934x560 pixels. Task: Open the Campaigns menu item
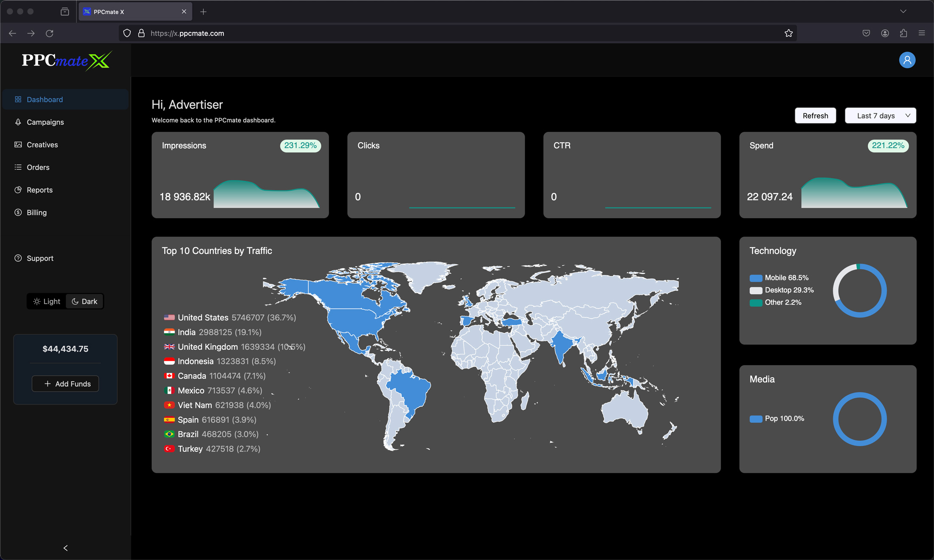(45, 122)
